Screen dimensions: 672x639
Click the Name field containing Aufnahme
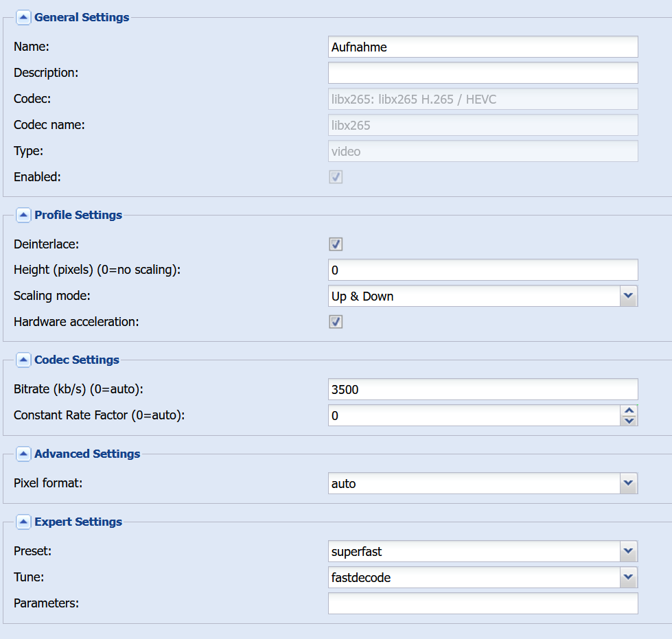483,47
